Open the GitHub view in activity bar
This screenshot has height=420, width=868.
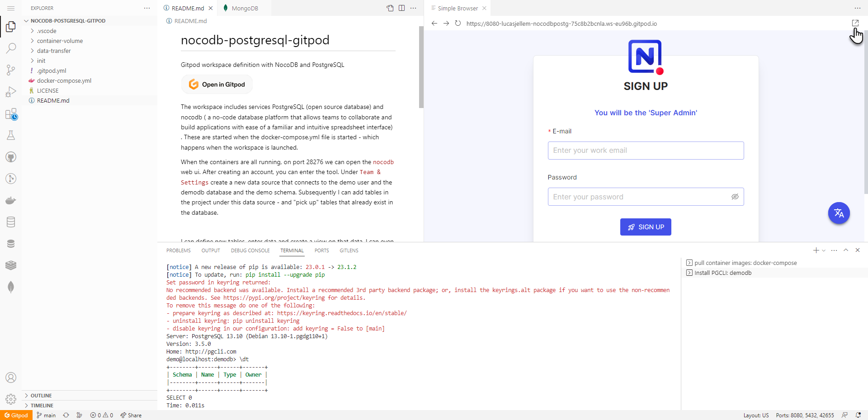[x=11, y=157]
